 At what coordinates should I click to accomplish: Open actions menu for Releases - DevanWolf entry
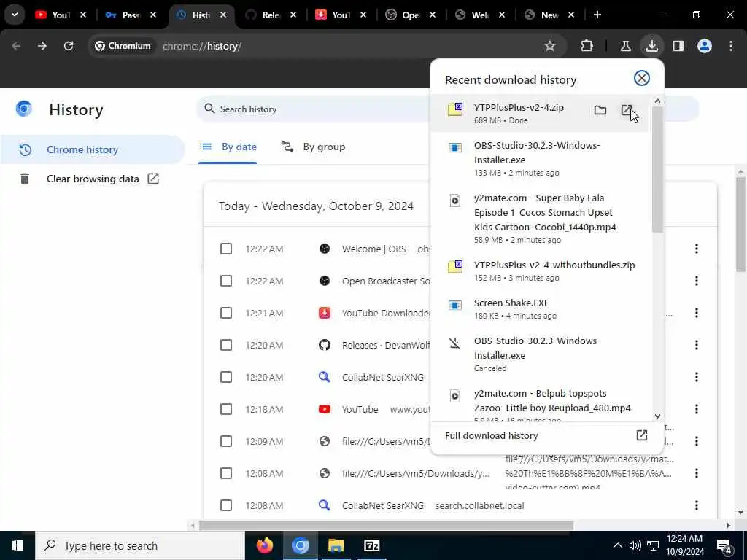pyautogui.click(x=697, y=345)
